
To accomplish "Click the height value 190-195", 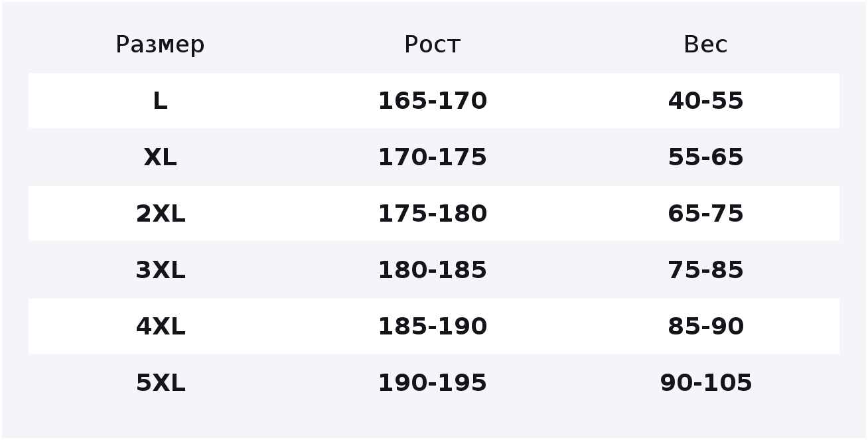I will tap(432, 383).
